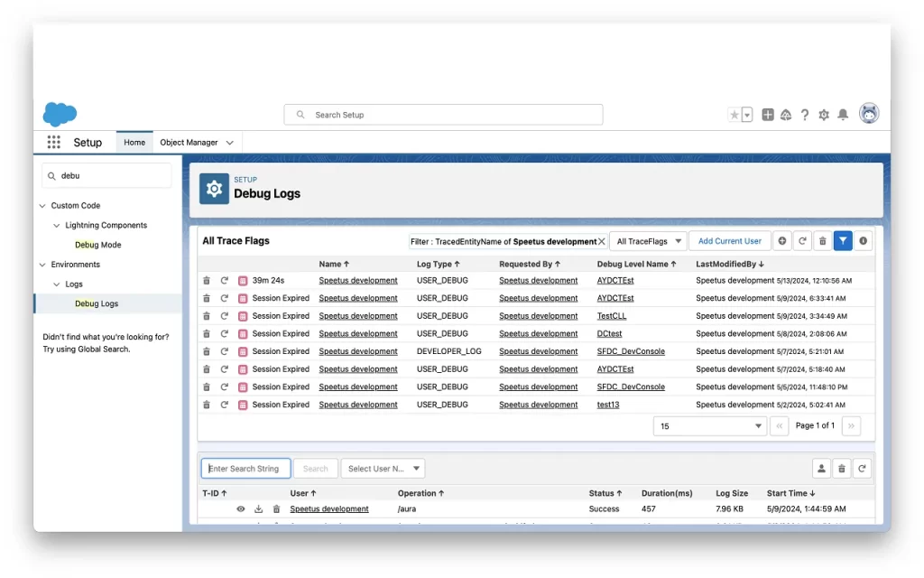Open the Global Actions plus icon
The height and width of the screenshot is (578, 924).
(x=767, y=115)
